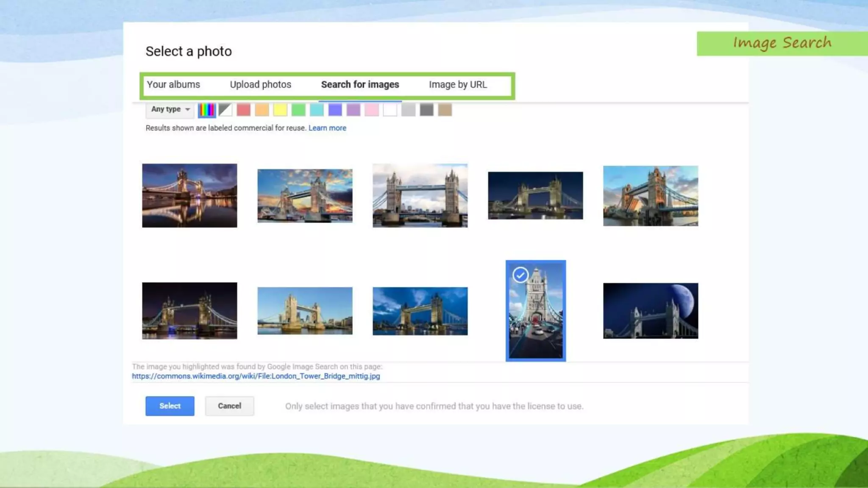The image size is (868, 488).
Task: Expand the Any type dropdown
Action: pos(170,109)
